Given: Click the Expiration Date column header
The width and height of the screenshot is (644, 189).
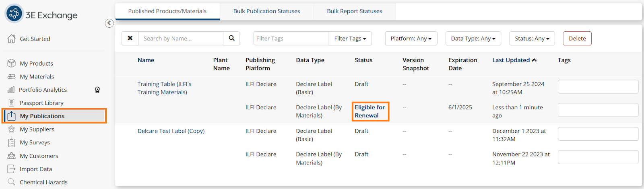Looking at the screenshot, I should tap(463, 64).
